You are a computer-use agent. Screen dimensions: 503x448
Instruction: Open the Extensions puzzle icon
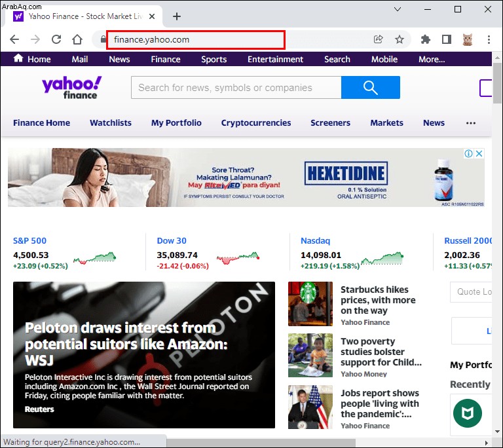(425, 39)
